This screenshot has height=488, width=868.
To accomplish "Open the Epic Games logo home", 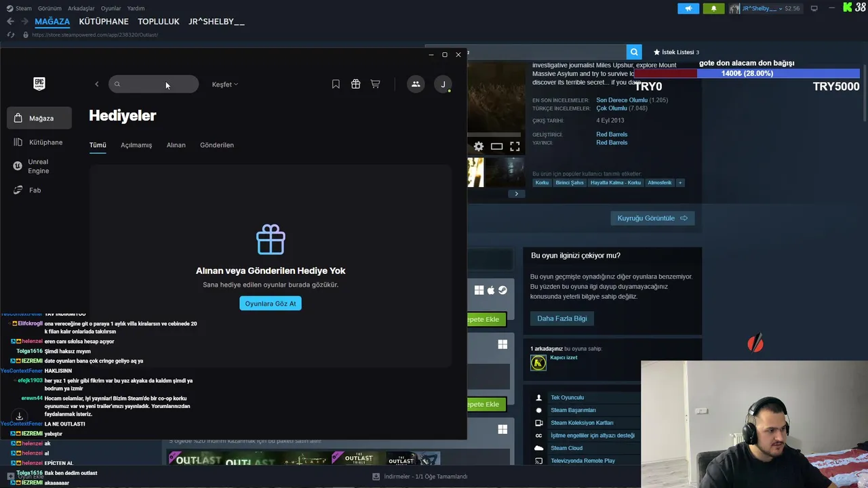I will (x=39, y=83).
